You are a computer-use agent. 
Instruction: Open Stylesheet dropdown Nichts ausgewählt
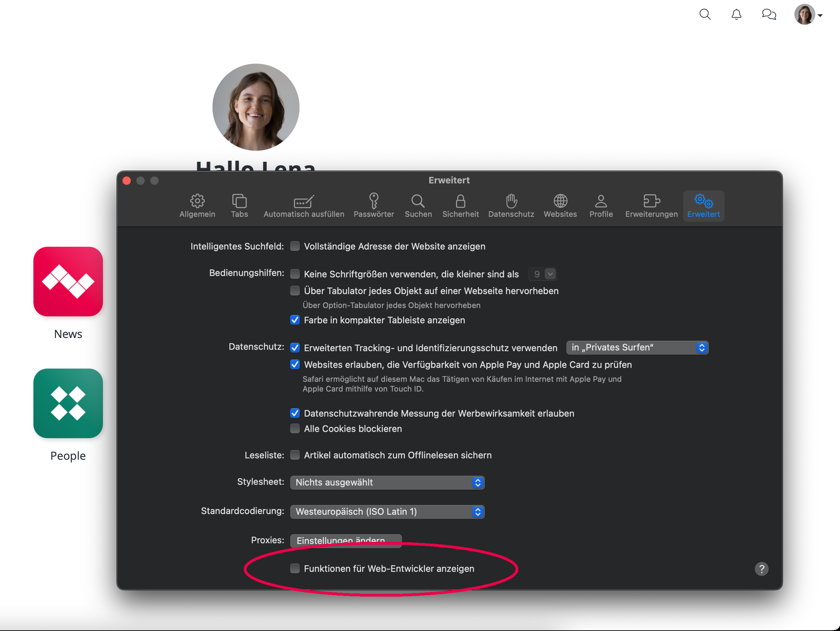[x=387, y=482]
